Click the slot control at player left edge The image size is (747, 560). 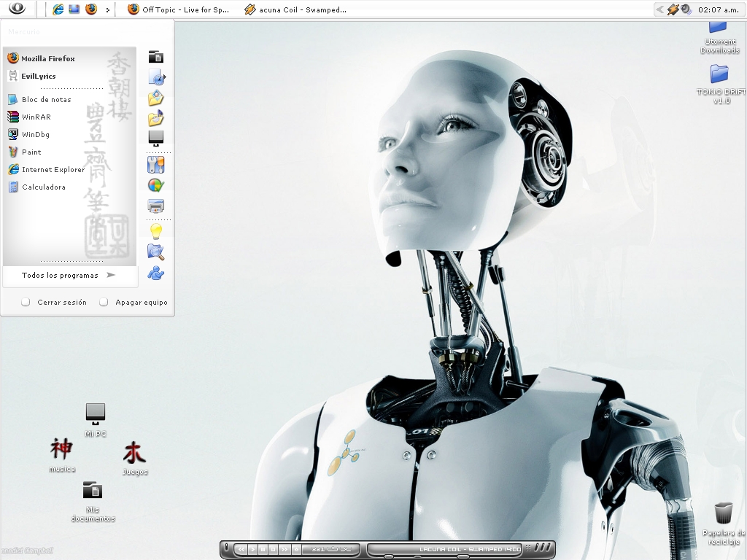(x=227, y=548)
